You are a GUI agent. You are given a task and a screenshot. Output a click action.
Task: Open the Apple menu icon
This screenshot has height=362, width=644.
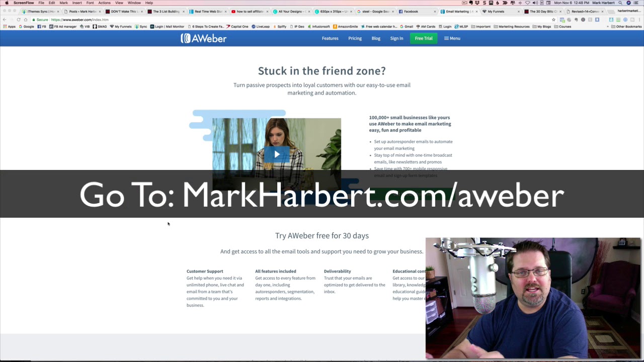coord(7,3)
